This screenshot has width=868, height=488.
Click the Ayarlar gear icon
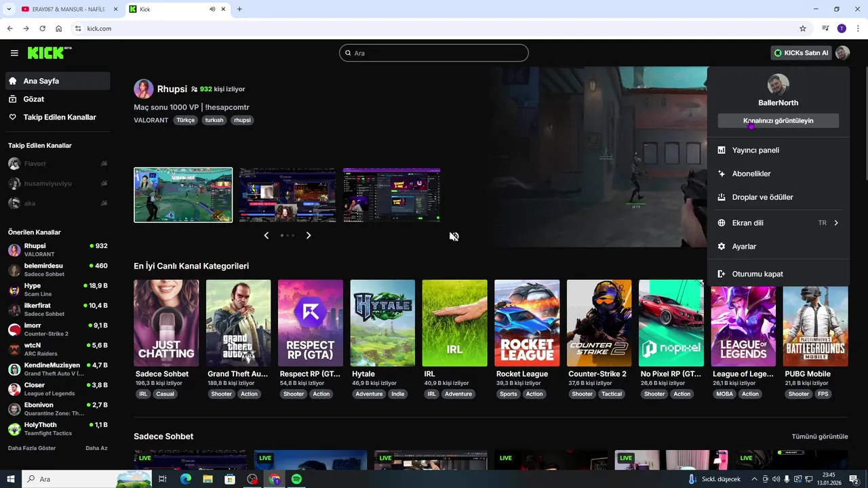click(x=722, y=247)
